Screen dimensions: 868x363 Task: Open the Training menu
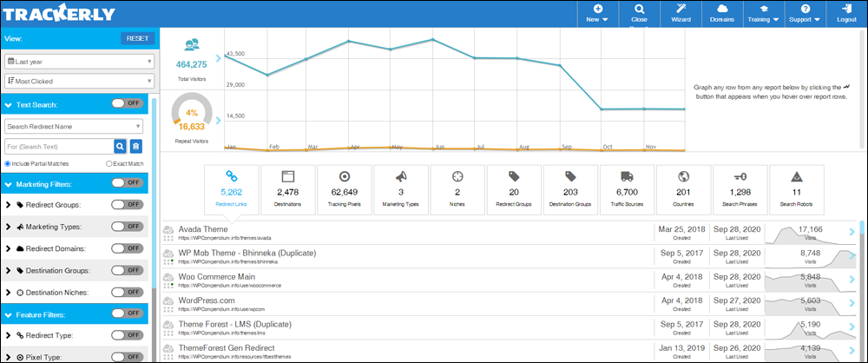point(763,14)
